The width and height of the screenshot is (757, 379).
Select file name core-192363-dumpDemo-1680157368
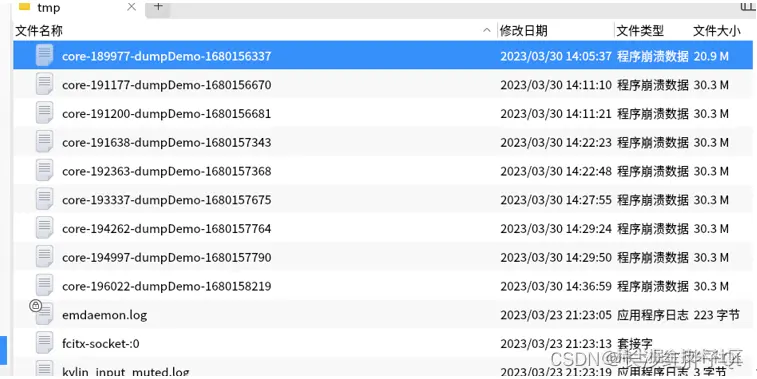point(167,171)
